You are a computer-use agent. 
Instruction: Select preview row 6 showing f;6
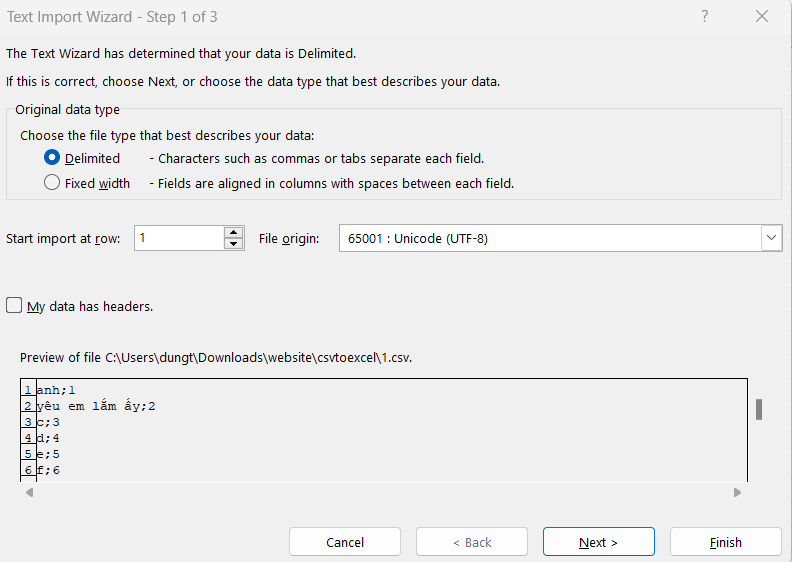click(x=49, y=469)
